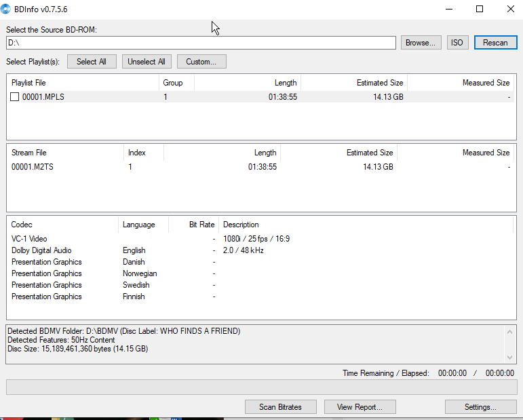Click Detected Features: 50Hz Content line
Image resolution: width=523 pixels, height=420 pixels.
pyautogui.click(x=61, y=340)
